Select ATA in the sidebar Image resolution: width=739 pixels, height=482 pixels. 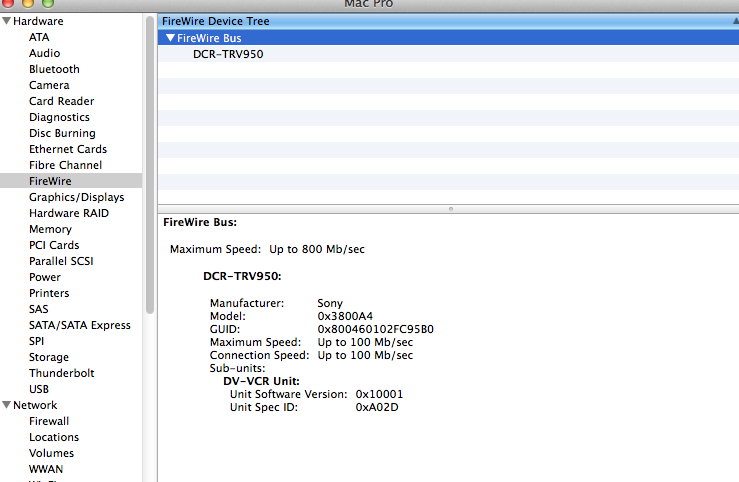tap(39, 37)
